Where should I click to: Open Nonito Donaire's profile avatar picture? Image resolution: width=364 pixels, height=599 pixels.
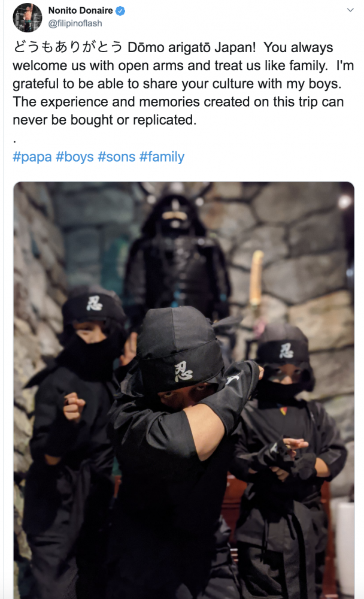[x=27, y=17]
